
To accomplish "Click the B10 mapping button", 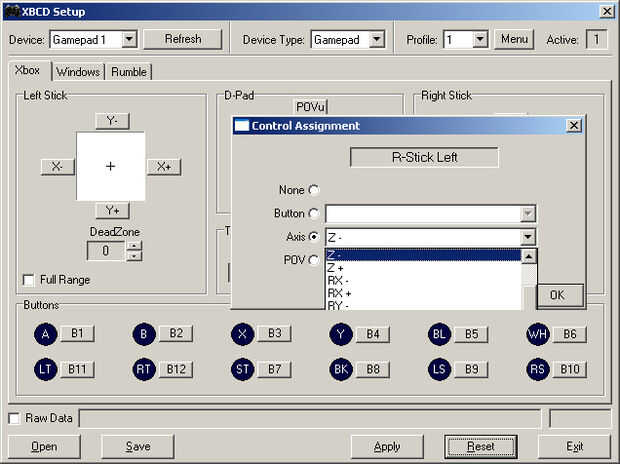I will coord(570,369).
